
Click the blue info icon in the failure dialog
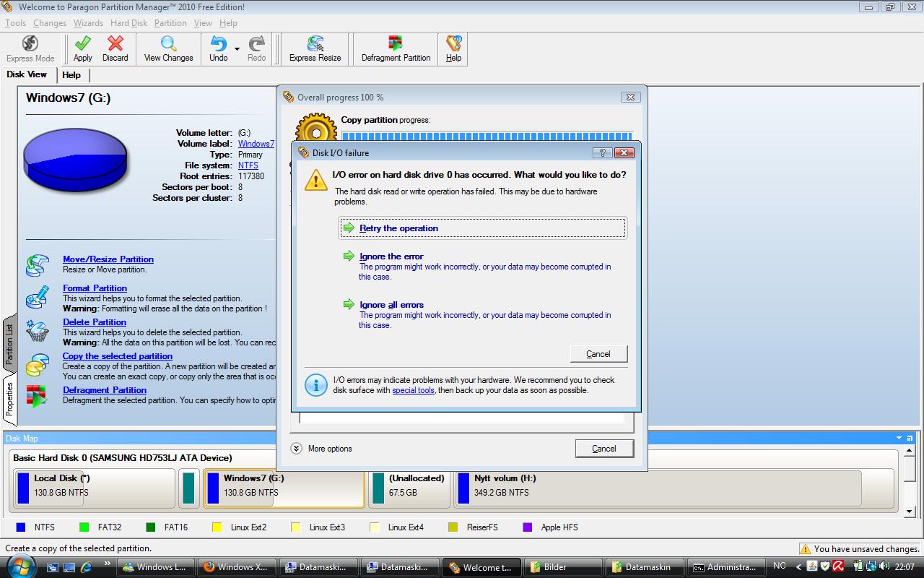click(315, 385)
